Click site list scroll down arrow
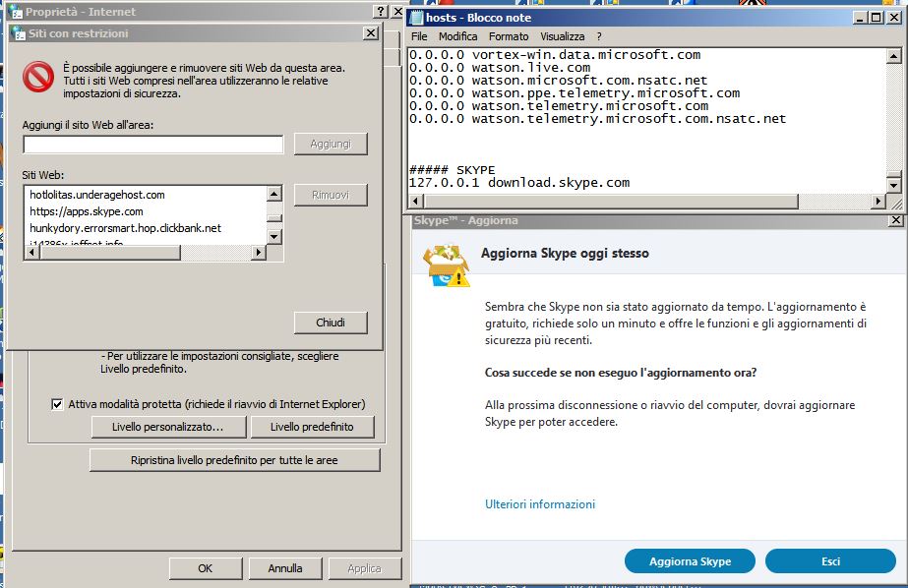The height and width of the screenshot is (588, 908). coord(274,236)
